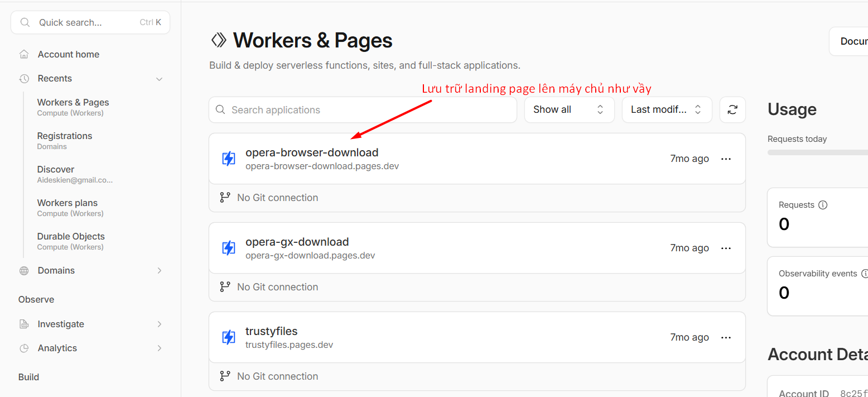Open the opera-gx-download application
Image resolution: width=868 pixels, height=397 pixels.
point(297,242)
